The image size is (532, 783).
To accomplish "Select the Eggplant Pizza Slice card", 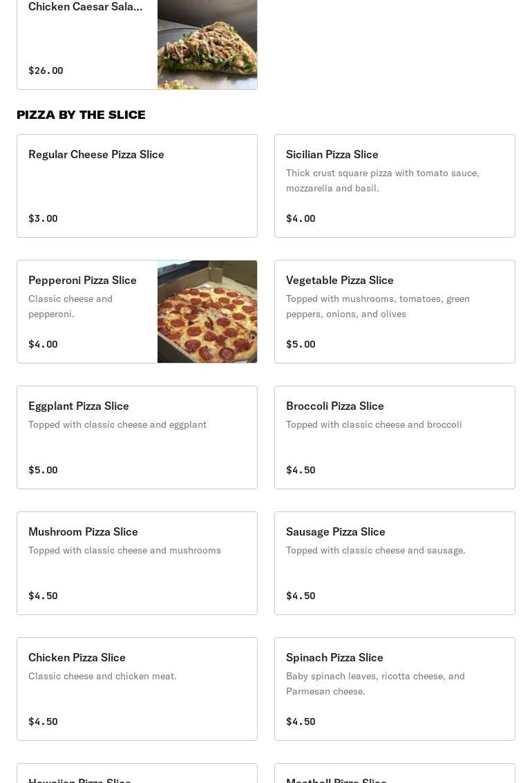I will pos(137,437).
